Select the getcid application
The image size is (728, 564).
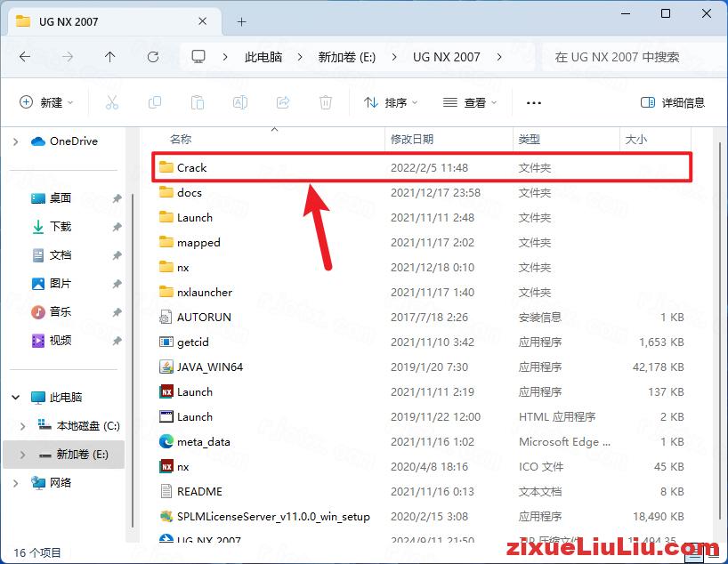click(x=422, y=342)
